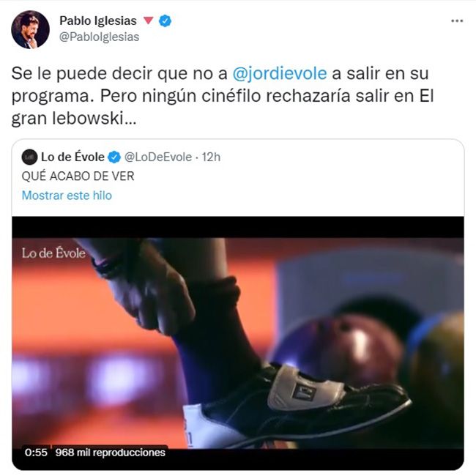The height and width of the screenshot is (476, 476).
Task: Open Lo de Évole small avatar
Action: (29, 157)
